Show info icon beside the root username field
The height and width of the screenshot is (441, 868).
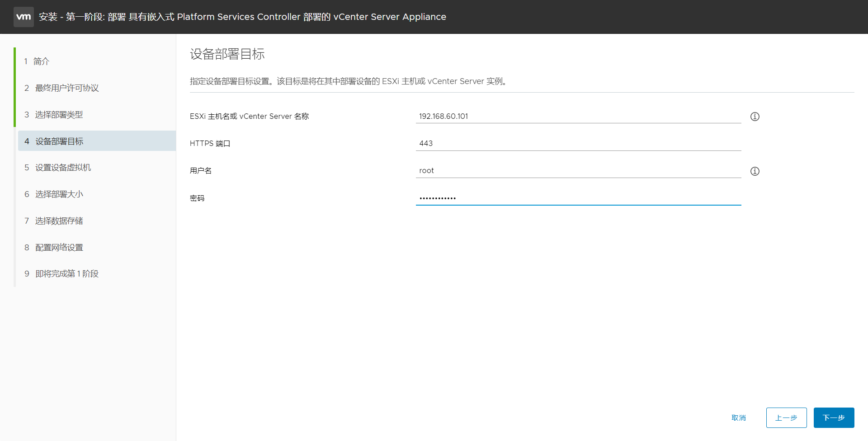click(755, 171)
